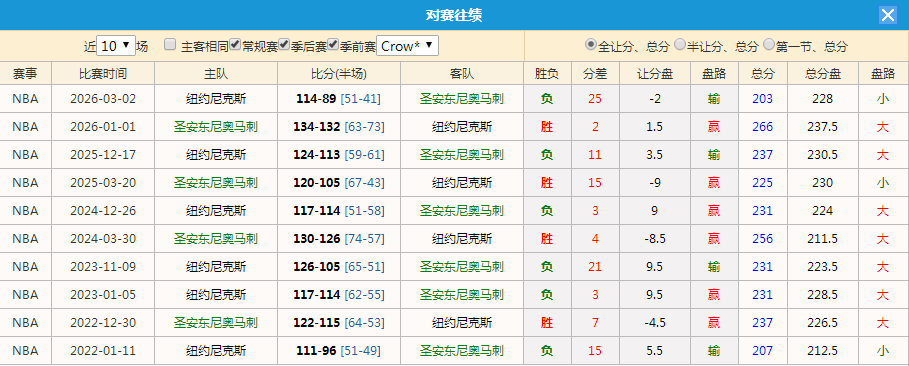Click the 比分(半场) column header

[339, 74]
